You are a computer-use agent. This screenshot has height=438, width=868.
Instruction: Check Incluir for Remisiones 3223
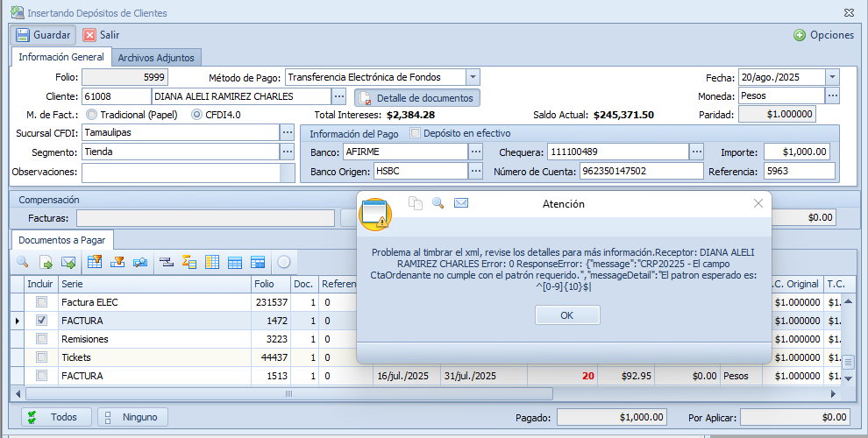click(41, 338)
